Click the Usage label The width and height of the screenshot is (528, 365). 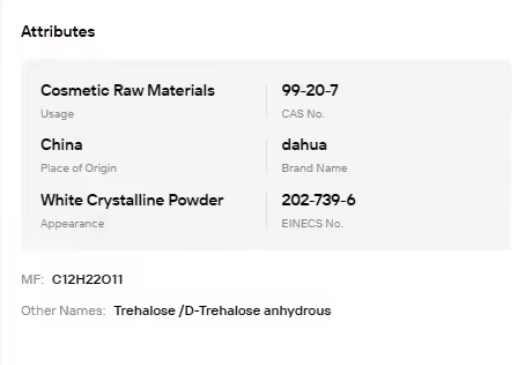click(57, 114)
